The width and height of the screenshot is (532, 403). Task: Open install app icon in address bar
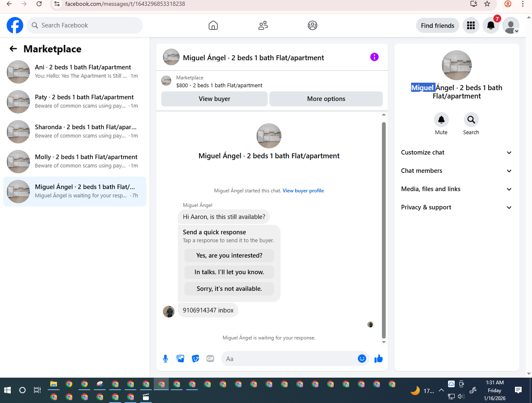473,4
